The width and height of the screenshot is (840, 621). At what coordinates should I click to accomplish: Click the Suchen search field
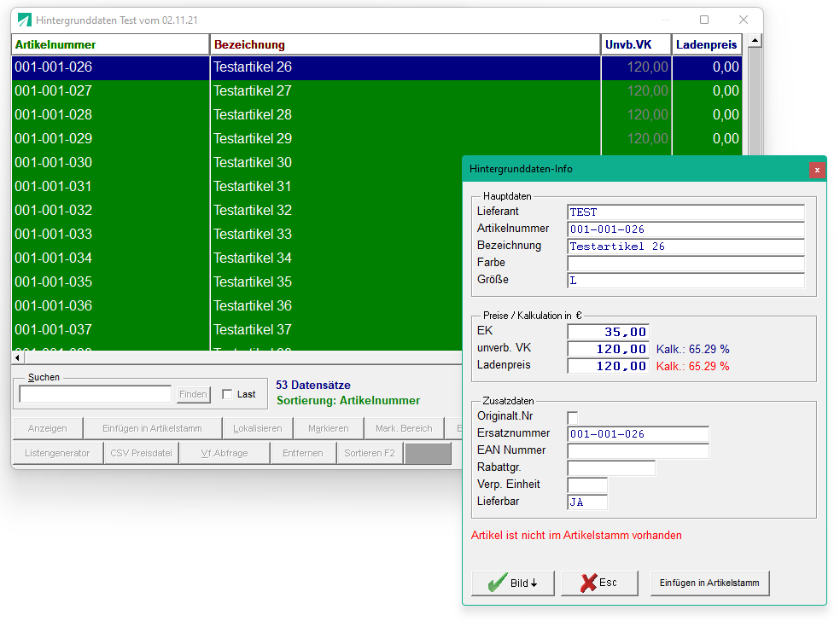click(96, 395)
